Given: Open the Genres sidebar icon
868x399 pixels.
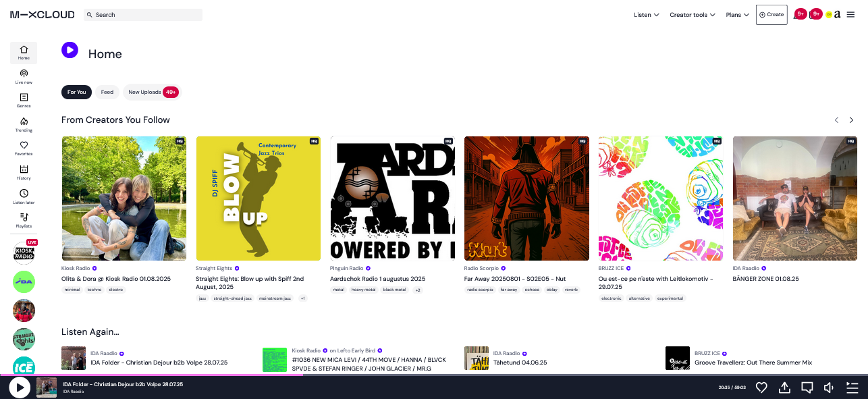Looking at the screenshot, I should coord(24,101).
